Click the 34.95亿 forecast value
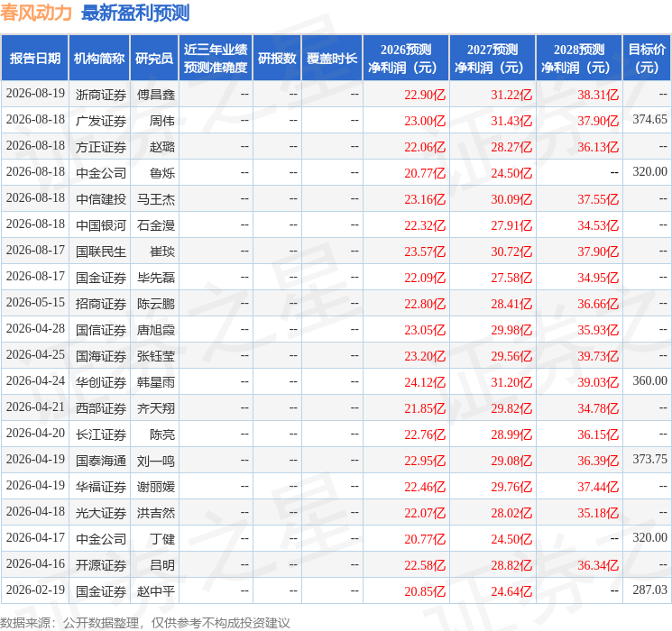672x631 pixels. pyautogui.click(x=598, y=278)
